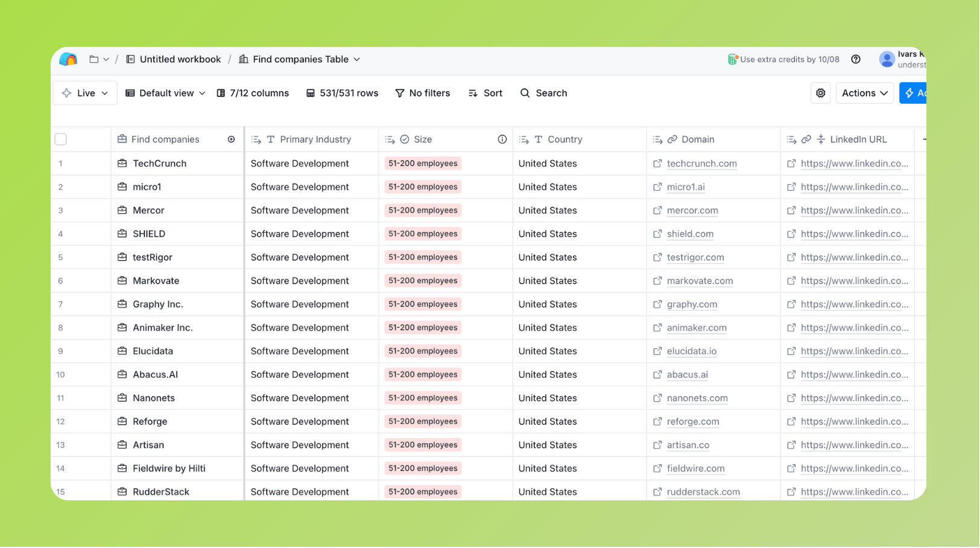Click the Sort button
980x548 pixels.
pos(485,93)
